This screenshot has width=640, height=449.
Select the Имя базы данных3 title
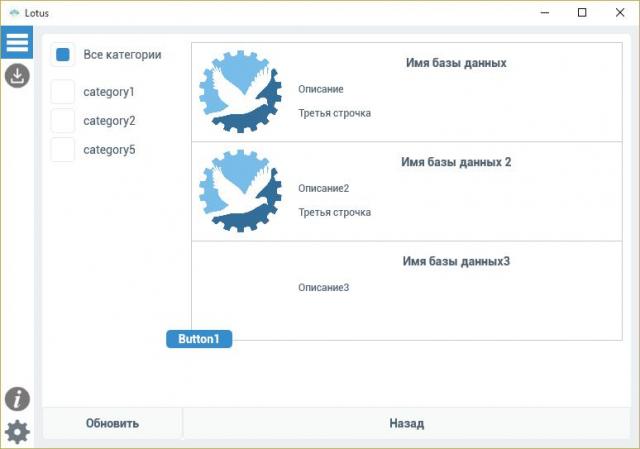456,261
